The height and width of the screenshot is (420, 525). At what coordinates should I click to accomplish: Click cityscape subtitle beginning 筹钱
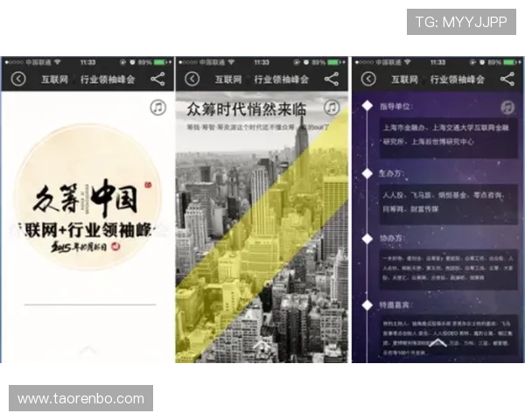pos(257,127)
